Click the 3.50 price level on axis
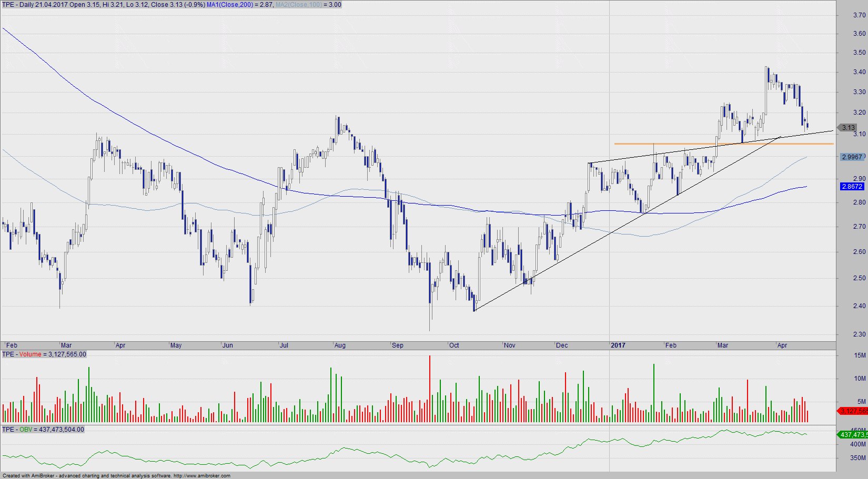 (859, 53)
